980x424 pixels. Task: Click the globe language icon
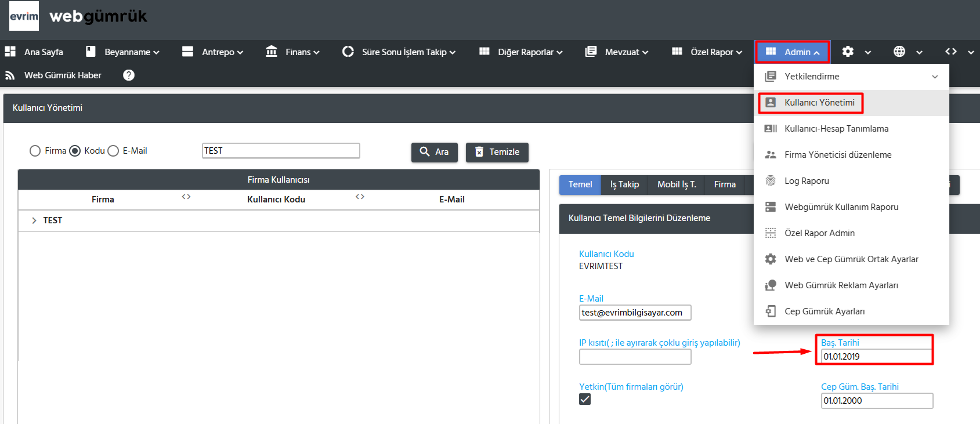point(899,52)
